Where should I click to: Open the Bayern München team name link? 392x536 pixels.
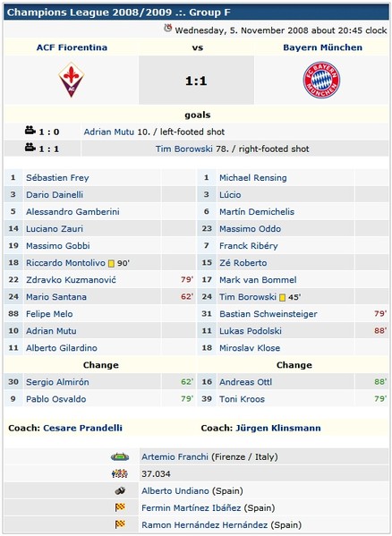[322, 47]
